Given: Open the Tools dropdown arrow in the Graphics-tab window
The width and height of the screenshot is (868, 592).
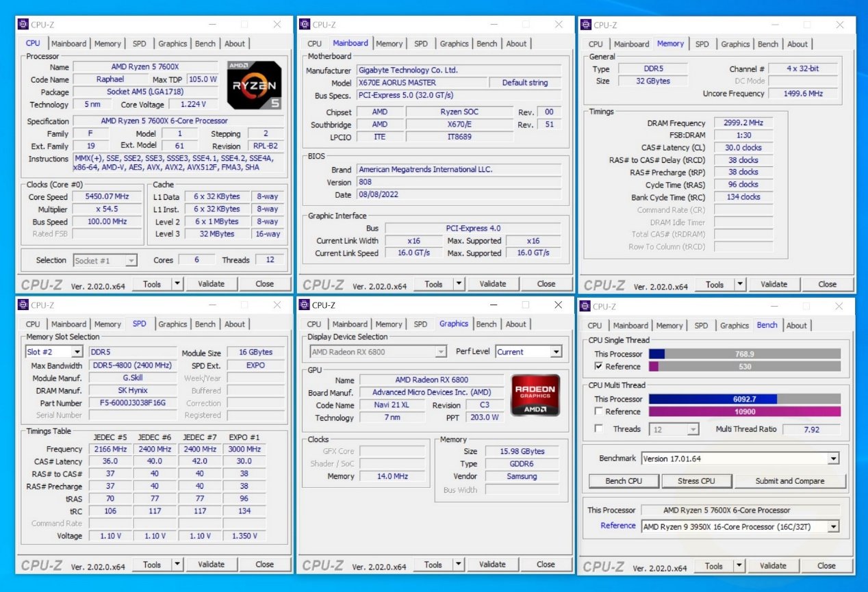Looking at the screenshot, I should 459,565.
